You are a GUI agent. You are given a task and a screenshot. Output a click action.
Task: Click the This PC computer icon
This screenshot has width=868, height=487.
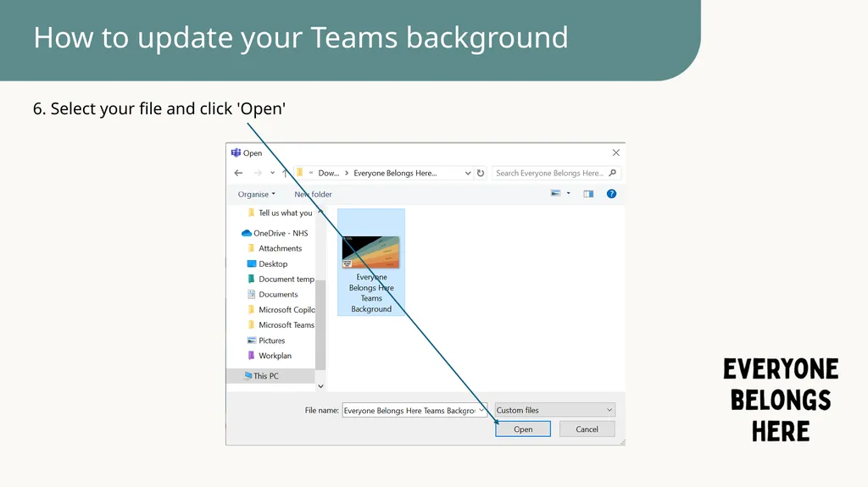pyautogui.click(x=248, y=376)
